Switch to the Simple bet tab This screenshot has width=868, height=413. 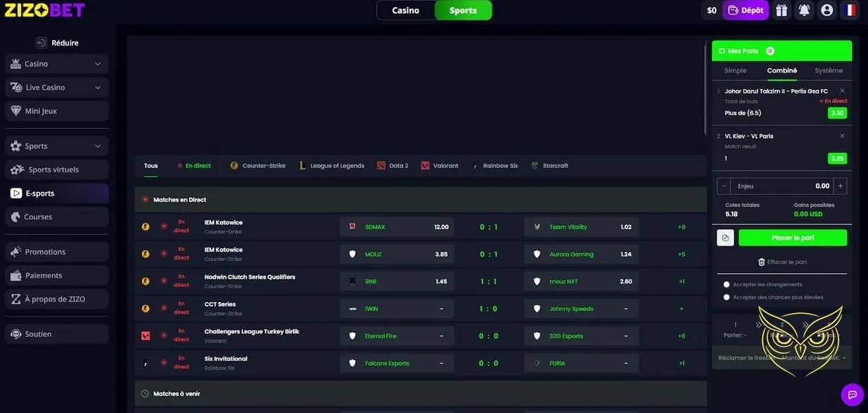click(x=735, y=71)
